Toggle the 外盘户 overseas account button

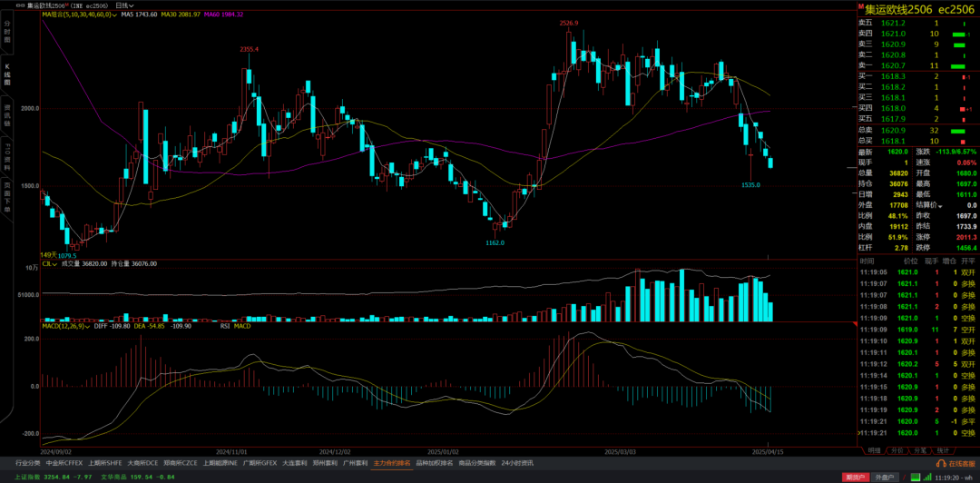tap(884, 476)
